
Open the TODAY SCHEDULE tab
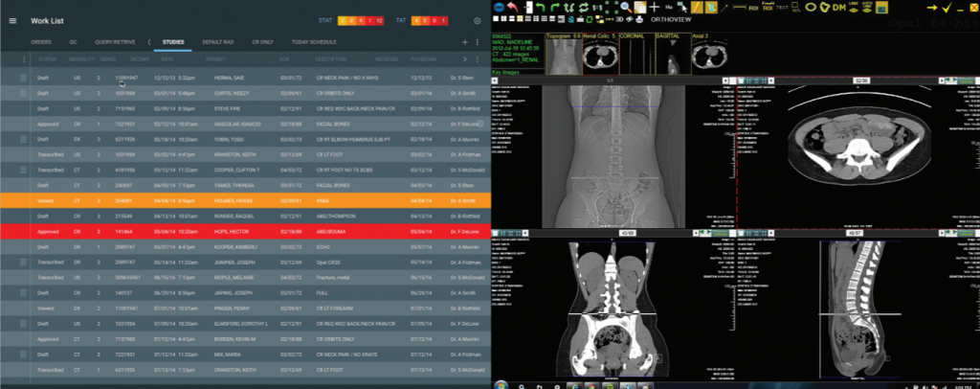314,42
